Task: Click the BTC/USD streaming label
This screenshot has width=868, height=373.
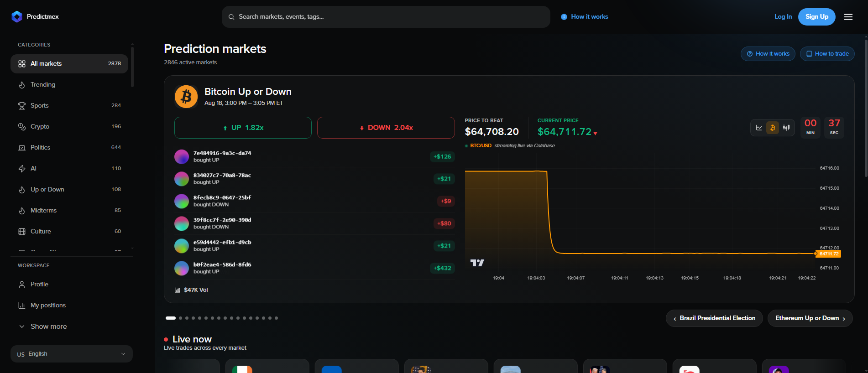Action: [x=512, y=146]
